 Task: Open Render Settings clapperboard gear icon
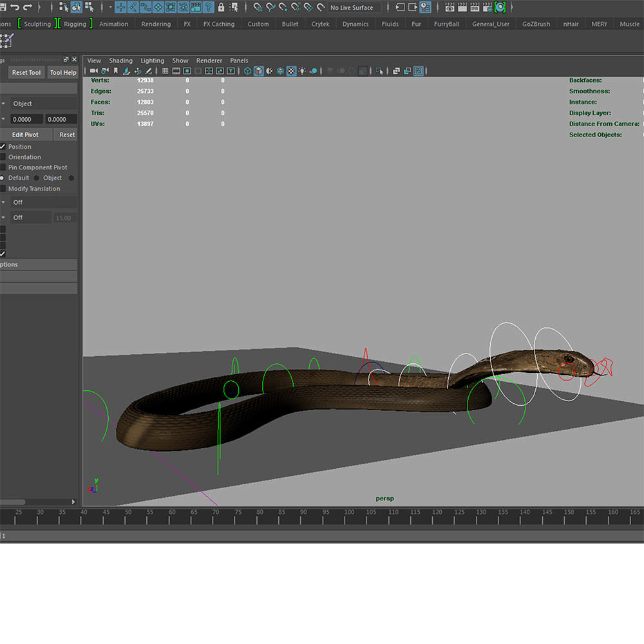488,7
